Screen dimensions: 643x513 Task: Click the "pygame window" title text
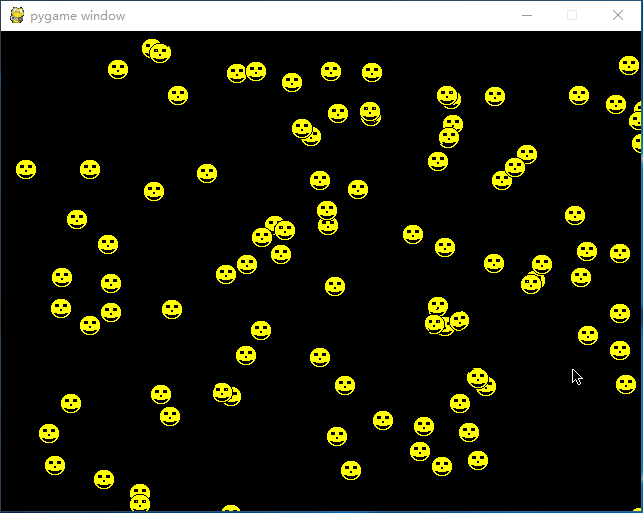tap(77, 16)
